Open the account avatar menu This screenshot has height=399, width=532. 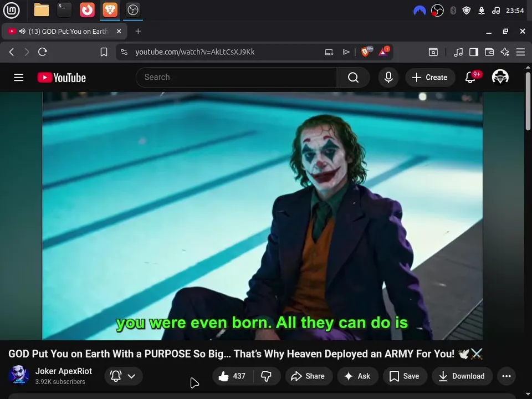pyautogui.click(x=500, y=78)
